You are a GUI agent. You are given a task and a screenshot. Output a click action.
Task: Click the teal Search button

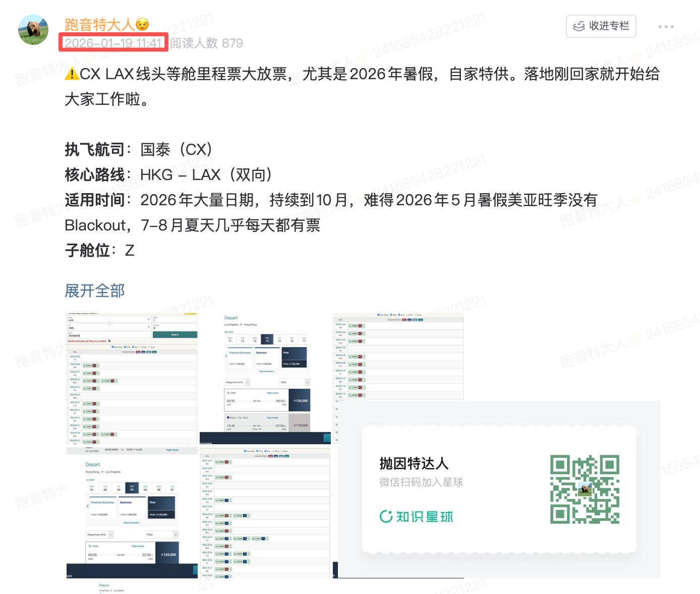(175, 335)
